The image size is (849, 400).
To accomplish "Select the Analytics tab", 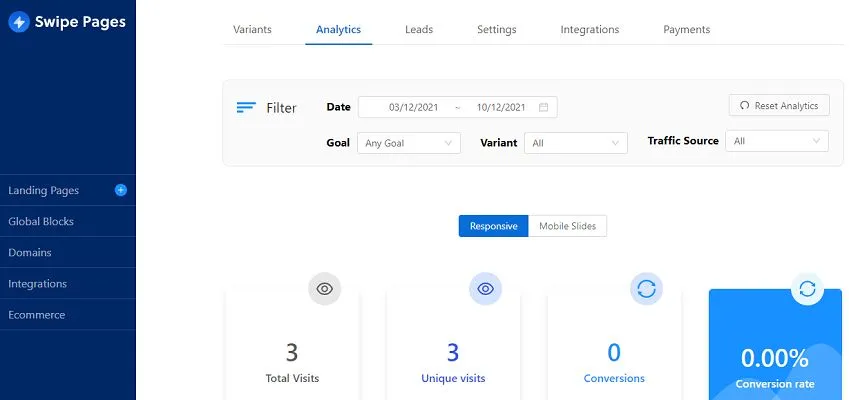I will tap(338, 30).
